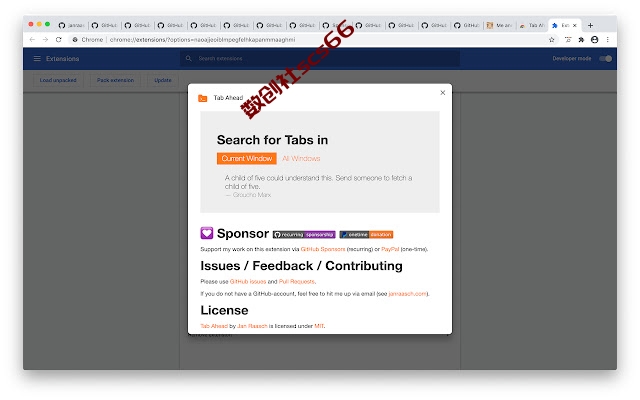640x400 pixels.
Task: Click the onetime donation badge
Action: point(366,235)
